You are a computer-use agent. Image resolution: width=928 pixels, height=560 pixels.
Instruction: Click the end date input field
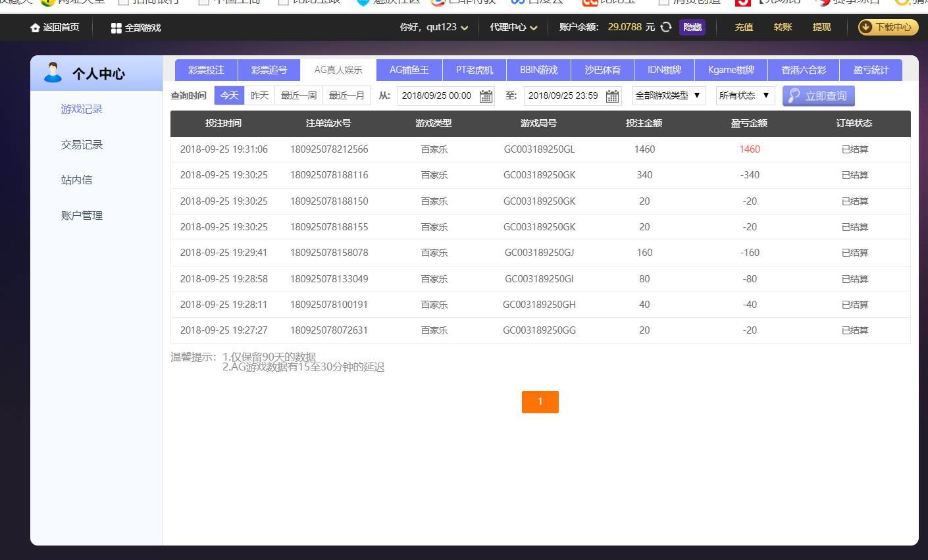point(572,95)
